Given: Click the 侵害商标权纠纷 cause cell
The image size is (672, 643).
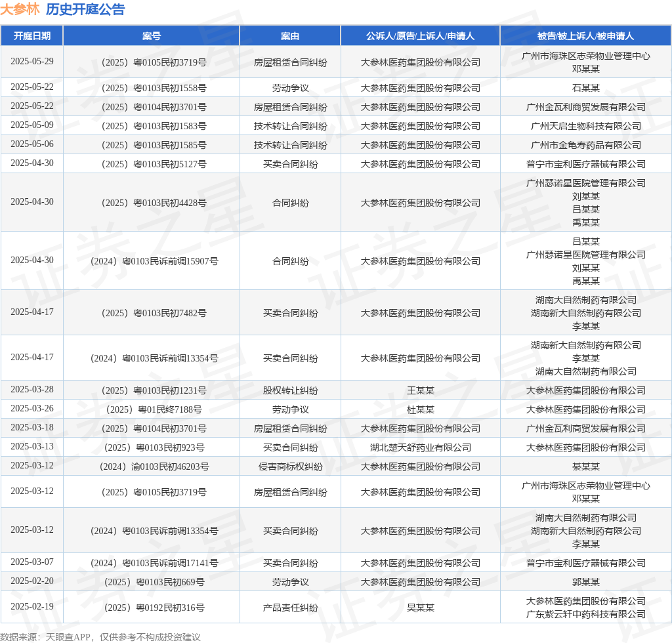Looking at the screenshot, I should pyautogui.click(x=291, y=467).
